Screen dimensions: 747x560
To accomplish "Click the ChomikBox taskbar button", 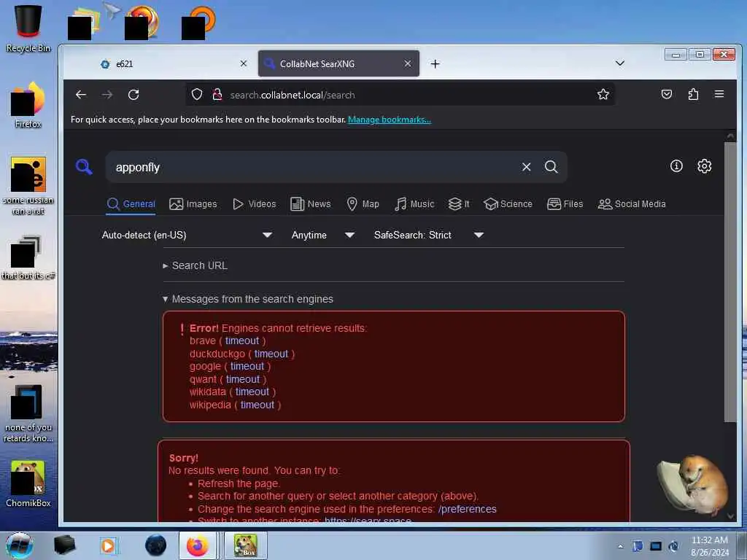I will point(245,545).
